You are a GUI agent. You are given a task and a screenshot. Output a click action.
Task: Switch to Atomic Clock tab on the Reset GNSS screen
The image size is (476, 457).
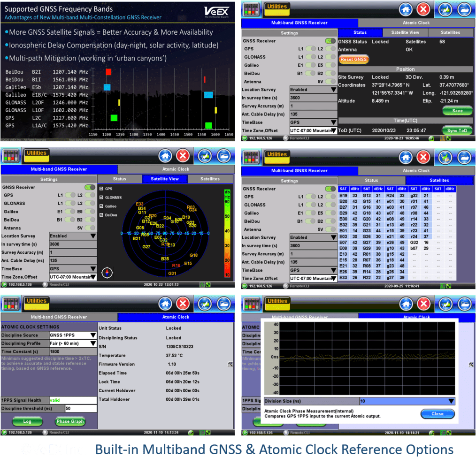pyautogui.click(x=416, y=23)
